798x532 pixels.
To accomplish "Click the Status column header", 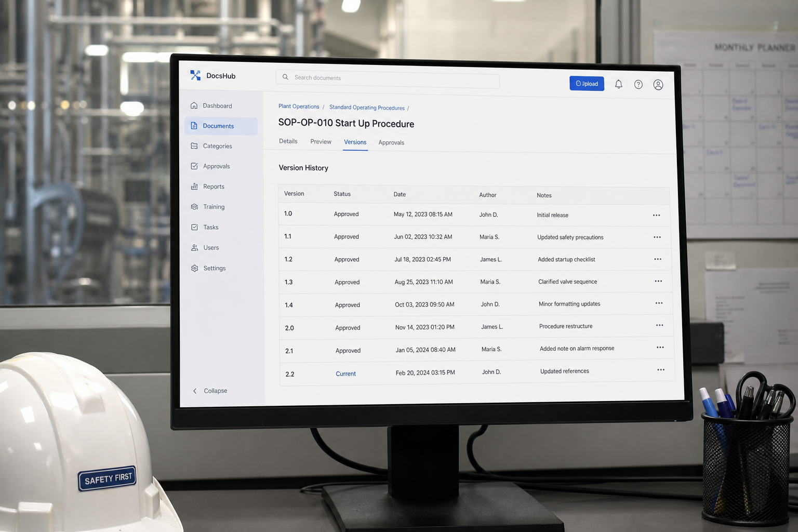I will [x=342, y=194].
